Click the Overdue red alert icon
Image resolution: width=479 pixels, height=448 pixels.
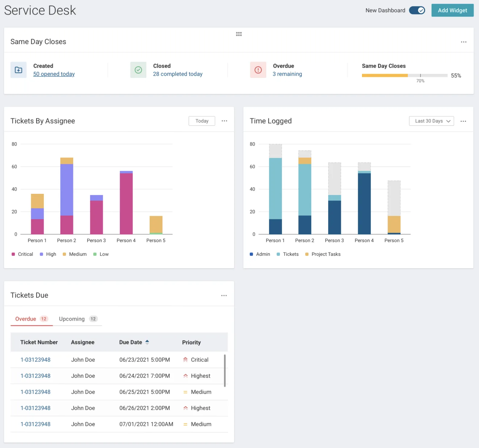[258, 70]
